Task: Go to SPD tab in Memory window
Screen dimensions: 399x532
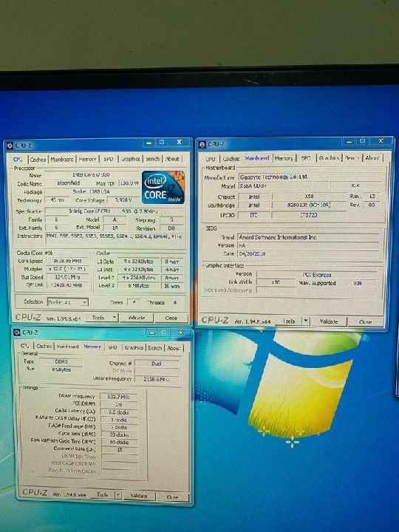Action: [x=112, y=347]
